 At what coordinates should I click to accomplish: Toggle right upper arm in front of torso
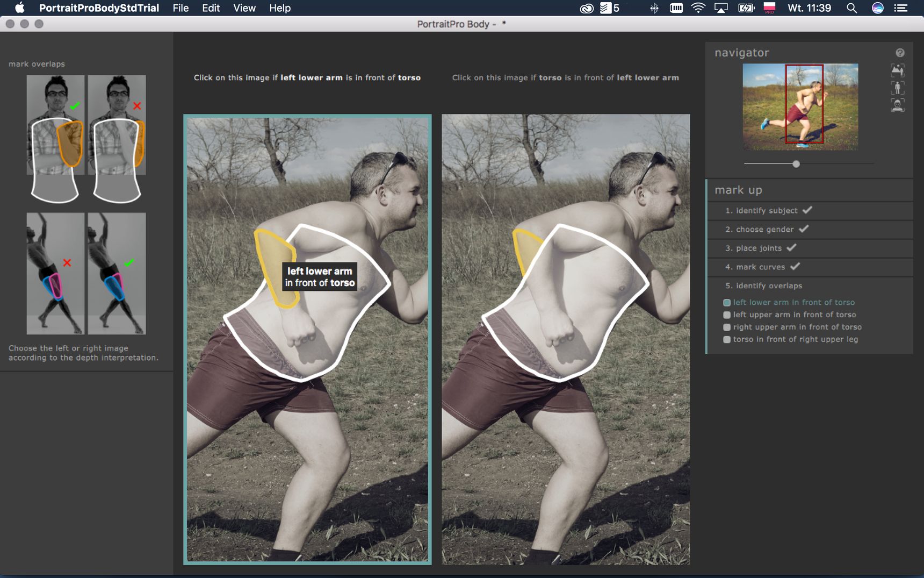coord(727,327)
